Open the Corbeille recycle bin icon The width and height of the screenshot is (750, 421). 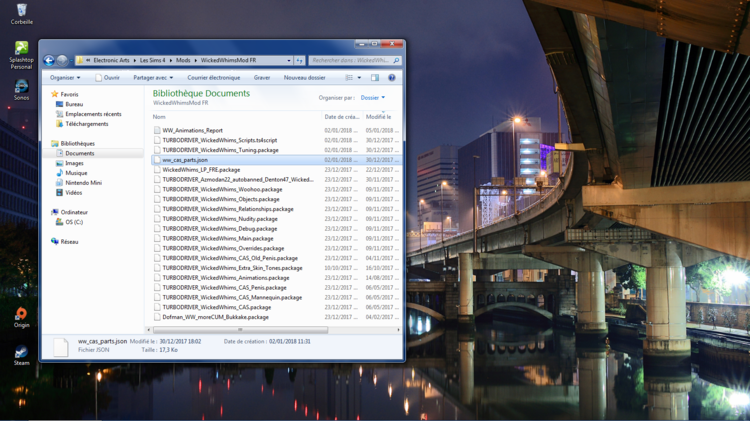[x=22, y=14]
